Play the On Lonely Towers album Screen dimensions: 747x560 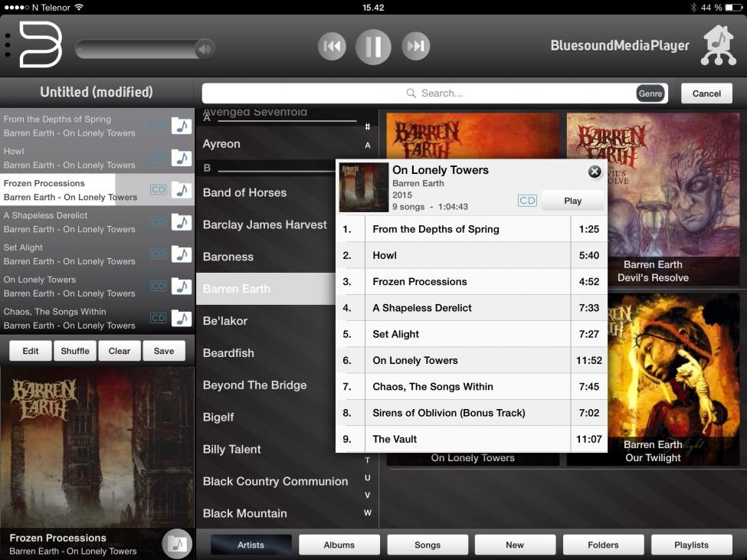coord(572,201)
